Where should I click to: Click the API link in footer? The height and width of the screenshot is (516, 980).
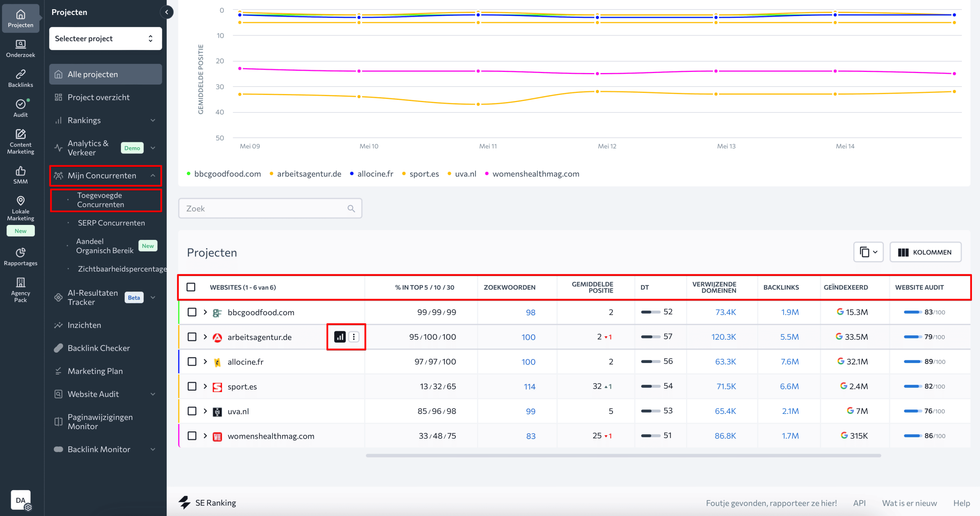pyautogui.click(x=859, y=503)
